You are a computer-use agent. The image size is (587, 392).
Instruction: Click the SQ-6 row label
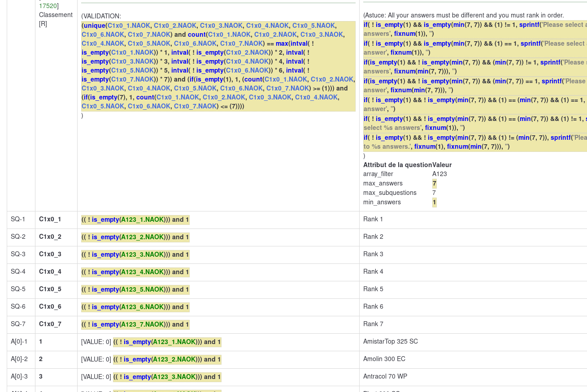pos(18,306)
